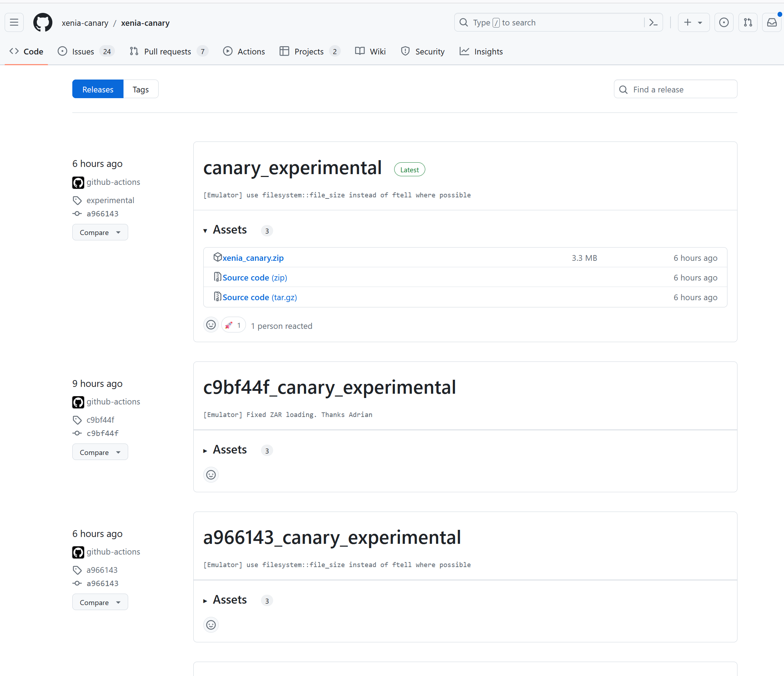Open the Security tab
This screenshot has width=784, height=676.
(x=422, y=52)
